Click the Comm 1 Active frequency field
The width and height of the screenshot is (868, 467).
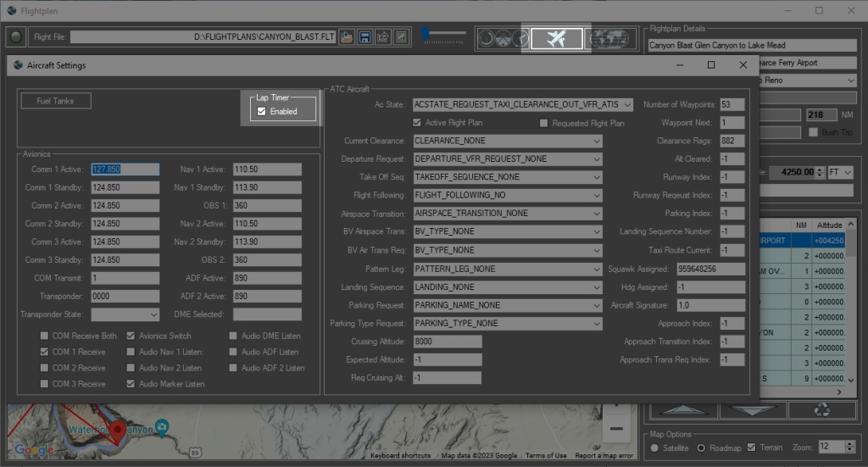pos(125,170)
